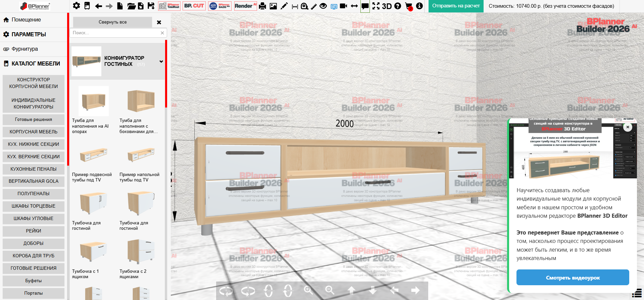Show info with the toolbar information icon

pos(419,6)
